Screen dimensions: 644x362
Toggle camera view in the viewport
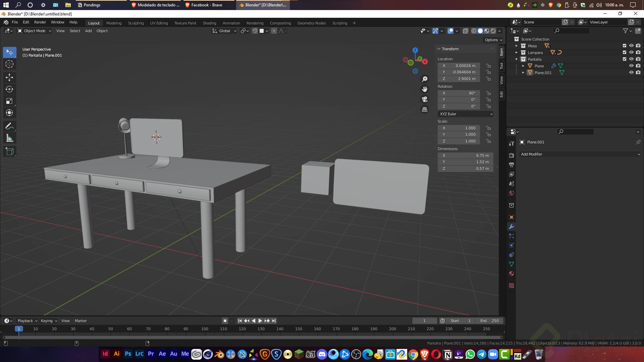425,99
